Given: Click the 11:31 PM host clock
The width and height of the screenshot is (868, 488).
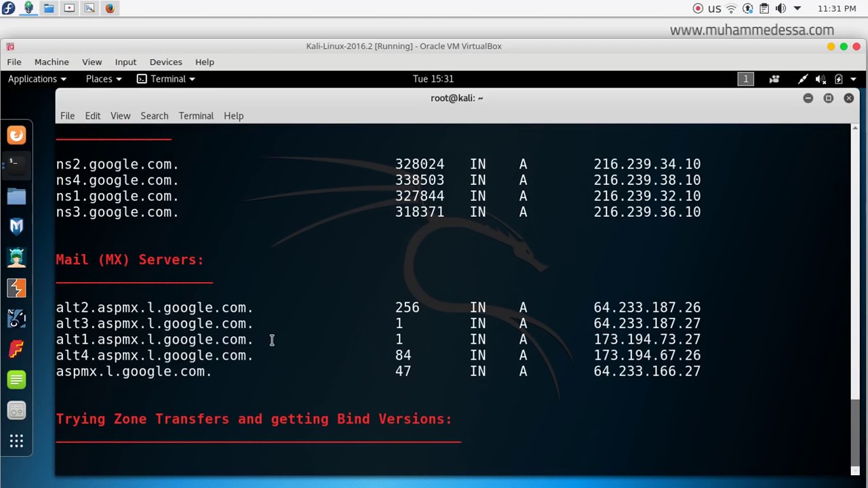Looking at the screenshot, I should pyautogui.click(x=837, y=8).
